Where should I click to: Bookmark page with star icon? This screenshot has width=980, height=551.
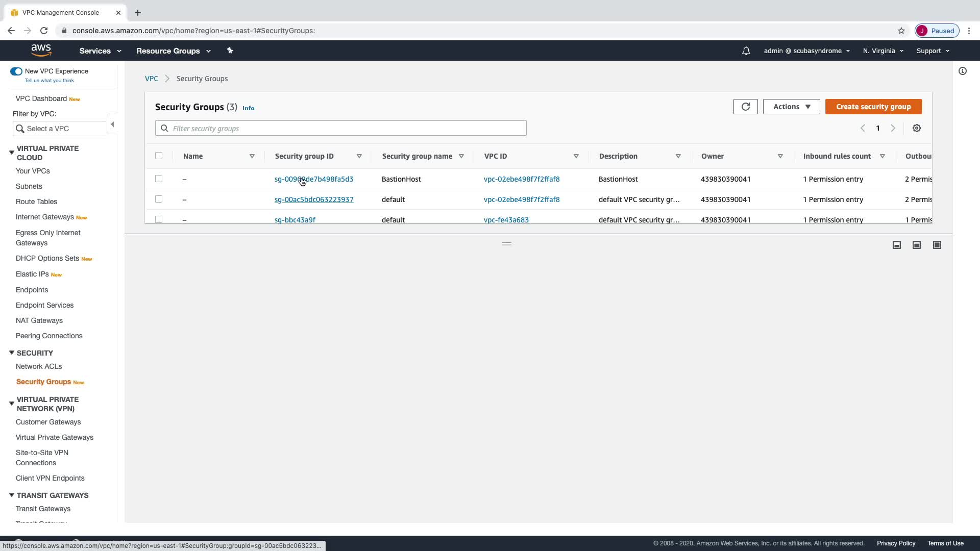(901, 31)
